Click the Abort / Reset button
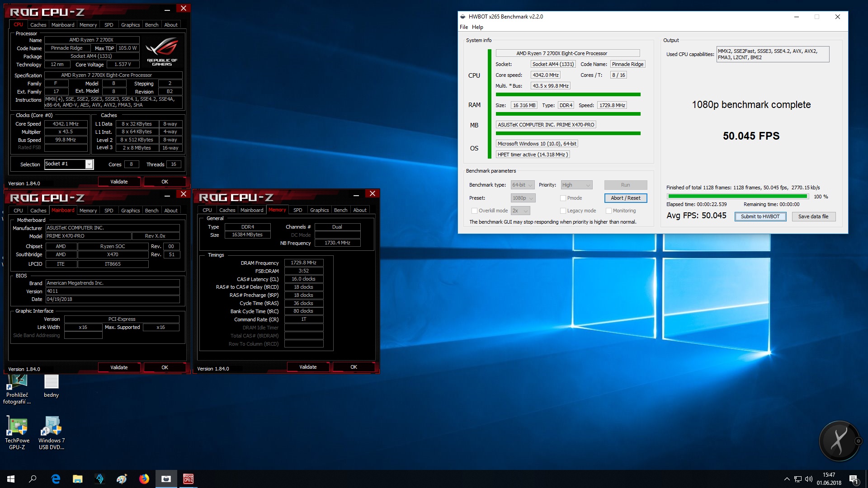 626,198
